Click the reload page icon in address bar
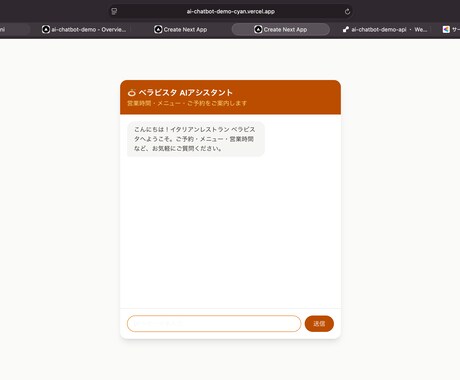Screen dimensions: 460x380 (347, 12)
